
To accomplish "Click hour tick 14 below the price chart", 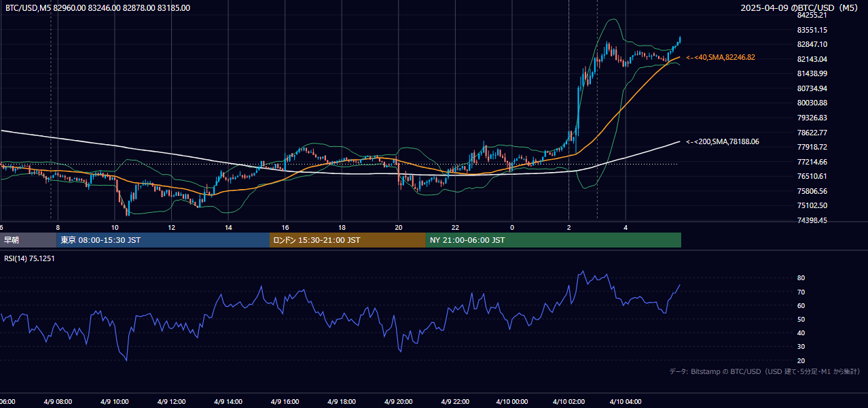I will (x=228, y=227).
